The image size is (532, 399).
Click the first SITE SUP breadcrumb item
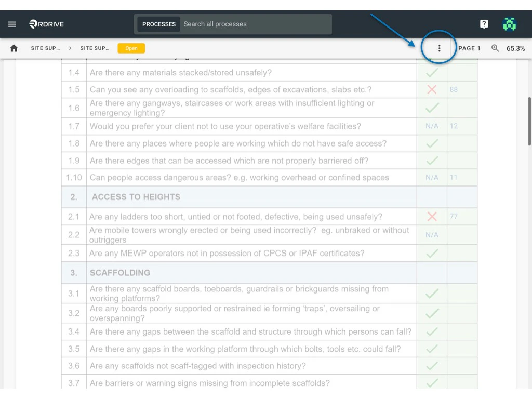[44, 48]
